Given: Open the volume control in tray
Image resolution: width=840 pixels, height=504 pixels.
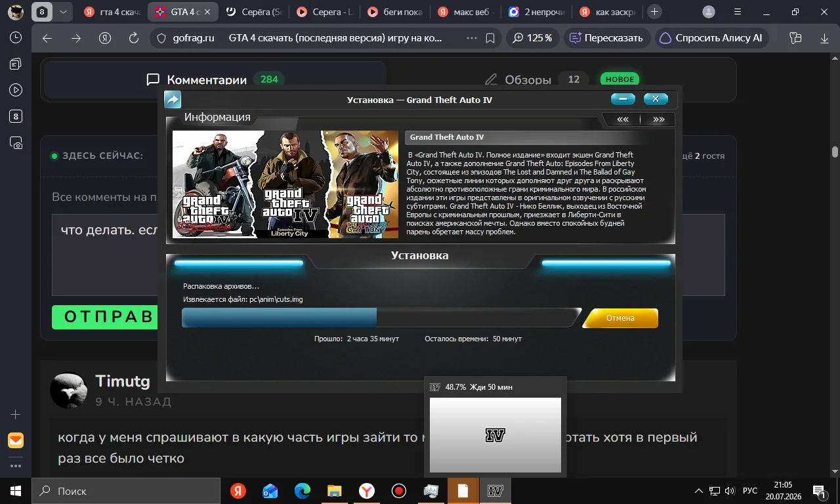Looking at the screenshot, I should (731, 491).
